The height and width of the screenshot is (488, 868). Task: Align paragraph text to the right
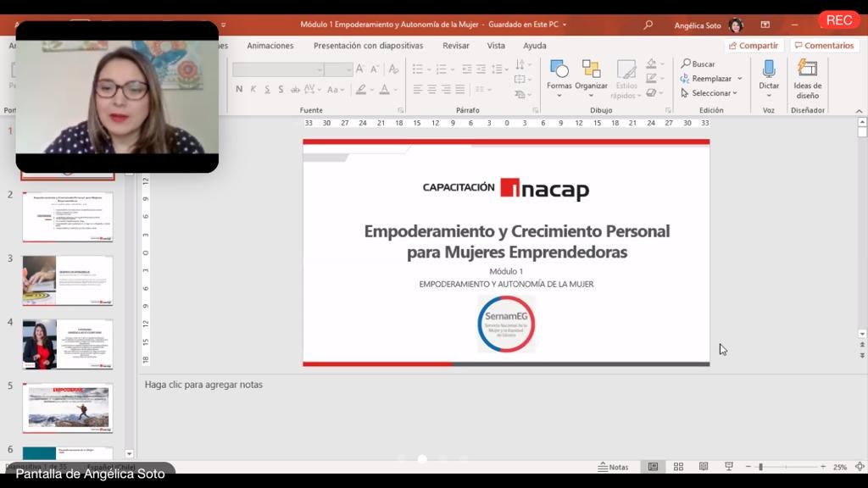pyautogui.click(x=446, y=89)
